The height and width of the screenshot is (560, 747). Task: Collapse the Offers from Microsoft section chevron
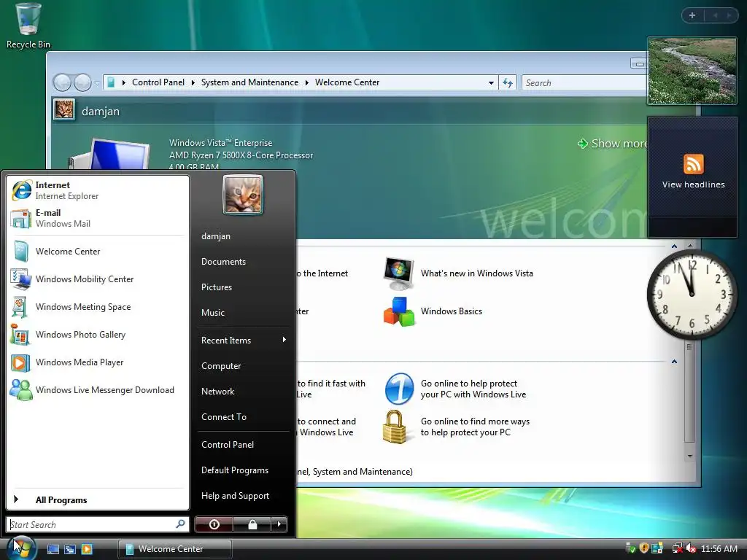(x=674, y=362)
